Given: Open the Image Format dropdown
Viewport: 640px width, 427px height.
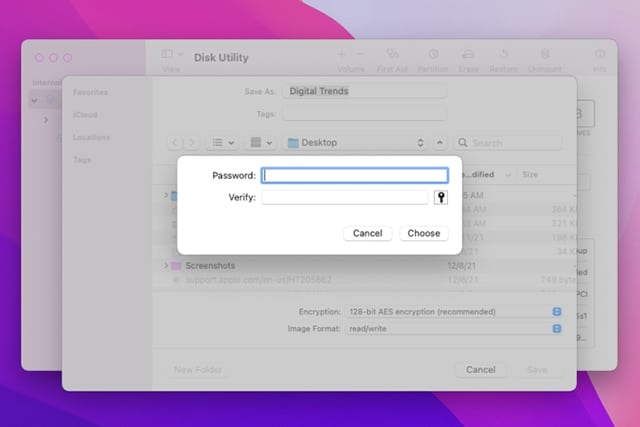Looking at the screenshot, I should click(454, 327).
